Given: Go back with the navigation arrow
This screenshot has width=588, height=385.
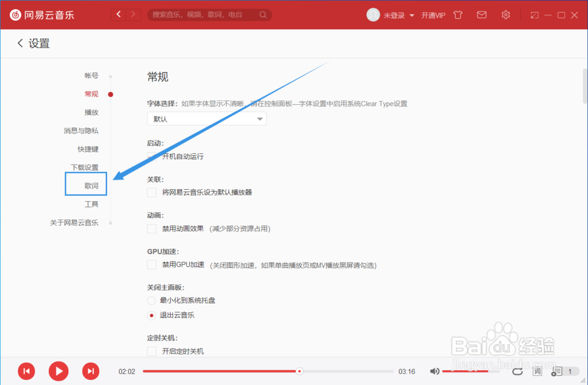Looking at the screenshot, I should (x=119, y=15).
